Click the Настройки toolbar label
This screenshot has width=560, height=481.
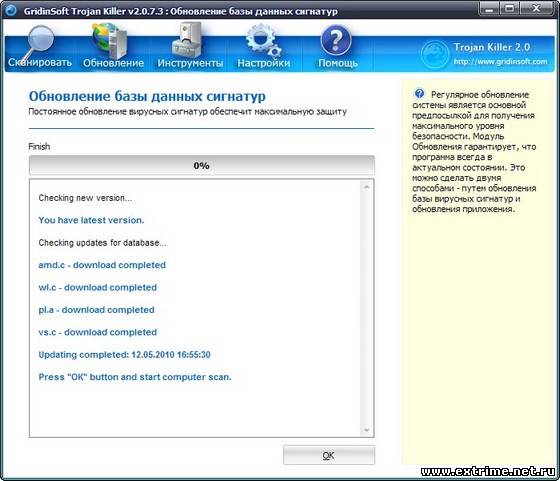[264, 63]
